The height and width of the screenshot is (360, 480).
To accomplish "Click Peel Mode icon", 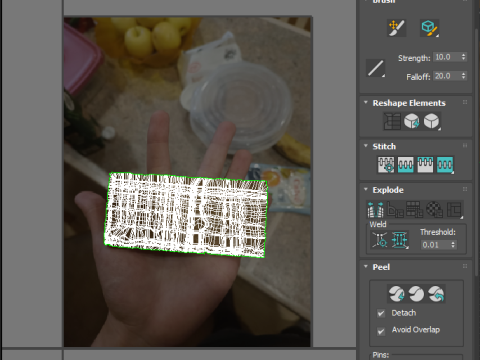I will 416,294.
